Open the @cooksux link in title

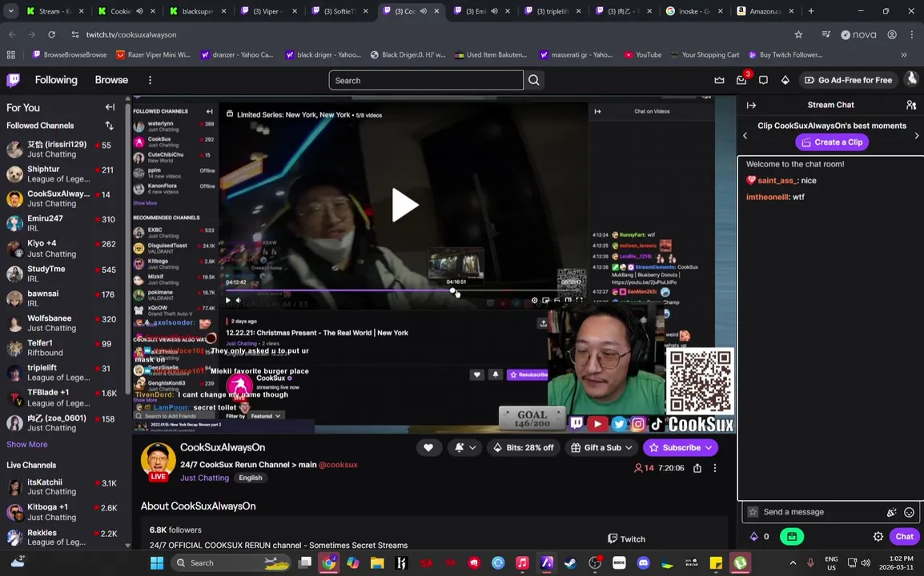click(338, 465)
